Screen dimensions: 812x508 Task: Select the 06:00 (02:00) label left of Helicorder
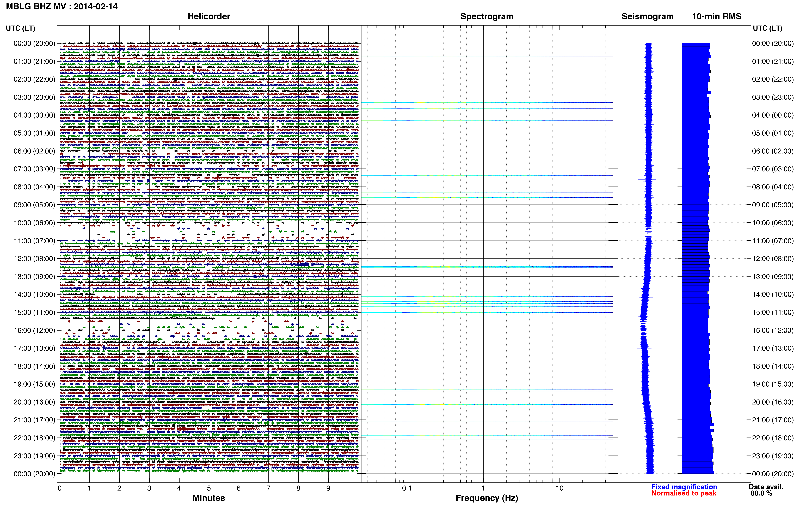click(x=34, y=151)
